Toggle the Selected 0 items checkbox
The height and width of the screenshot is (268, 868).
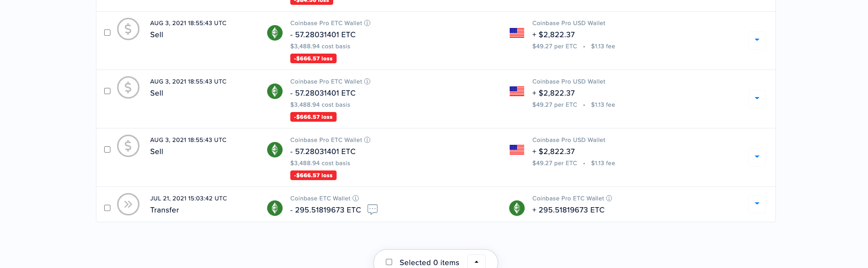[389, 262]
